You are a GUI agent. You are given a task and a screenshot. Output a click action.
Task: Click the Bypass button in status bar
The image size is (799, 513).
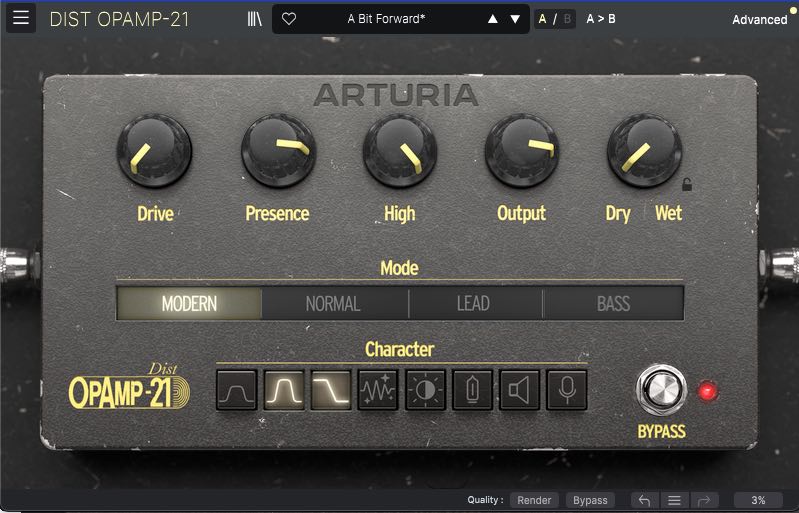590,500
